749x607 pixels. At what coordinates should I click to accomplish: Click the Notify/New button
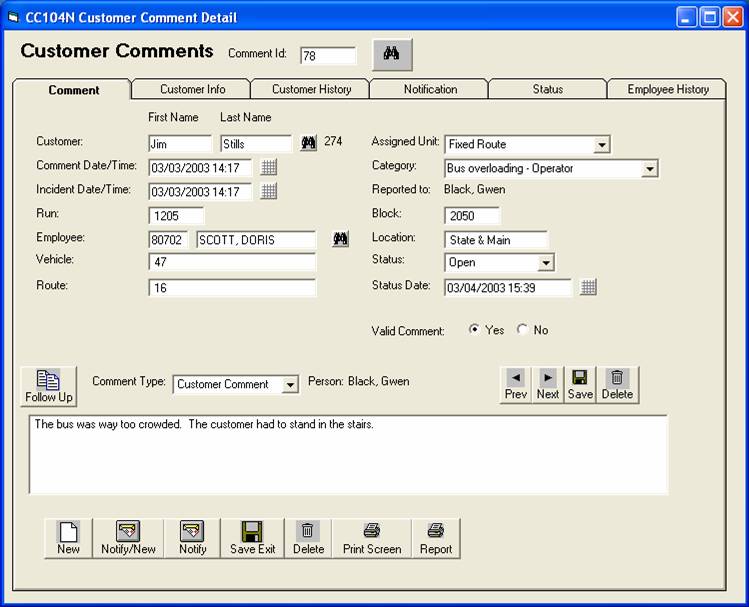[128, 538]
